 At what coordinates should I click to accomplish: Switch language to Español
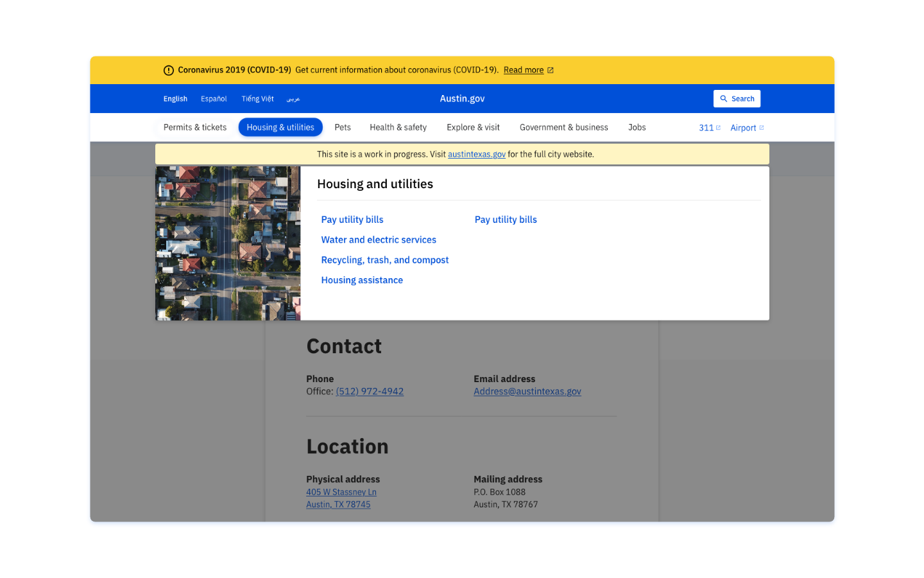click(x=214, y=99)
